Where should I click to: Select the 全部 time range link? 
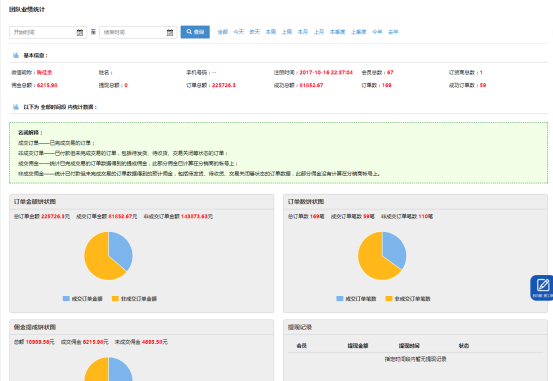point(223,32)
